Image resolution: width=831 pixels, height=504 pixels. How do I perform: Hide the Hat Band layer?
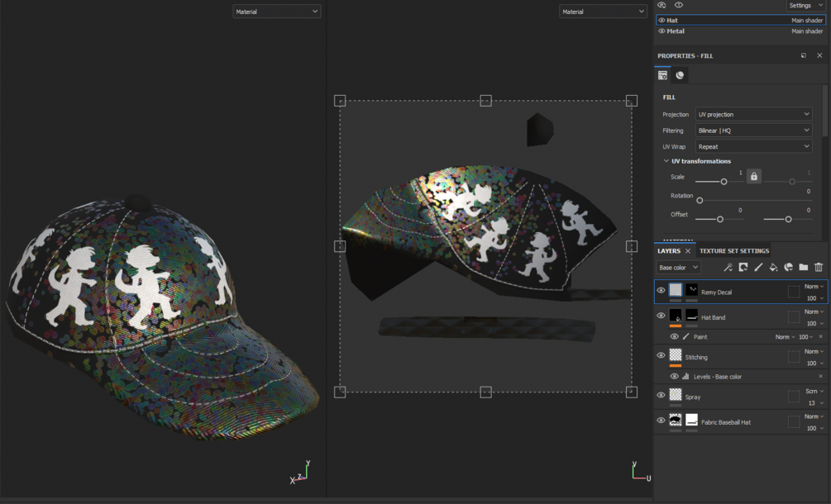point(661,316)
